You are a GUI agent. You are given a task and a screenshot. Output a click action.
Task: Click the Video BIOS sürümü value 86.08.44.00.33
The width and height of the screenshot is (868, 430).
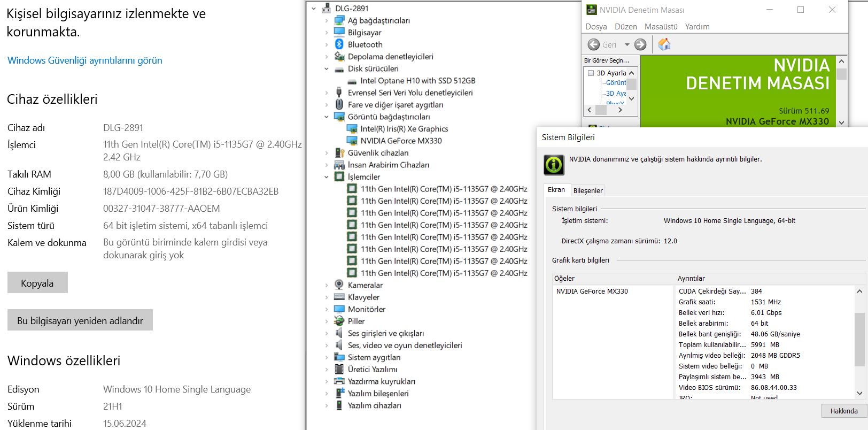point(773,388)
